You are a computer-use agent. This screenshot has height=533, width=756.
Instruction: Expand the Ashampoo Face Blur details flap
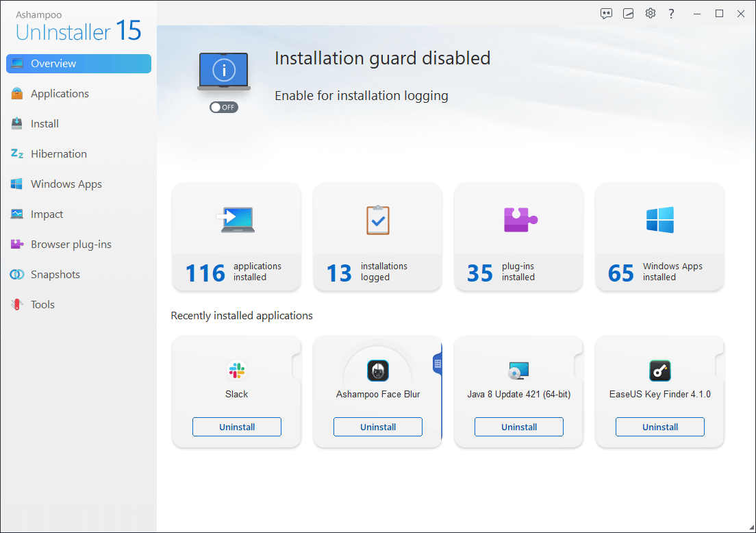click(437, 364)
